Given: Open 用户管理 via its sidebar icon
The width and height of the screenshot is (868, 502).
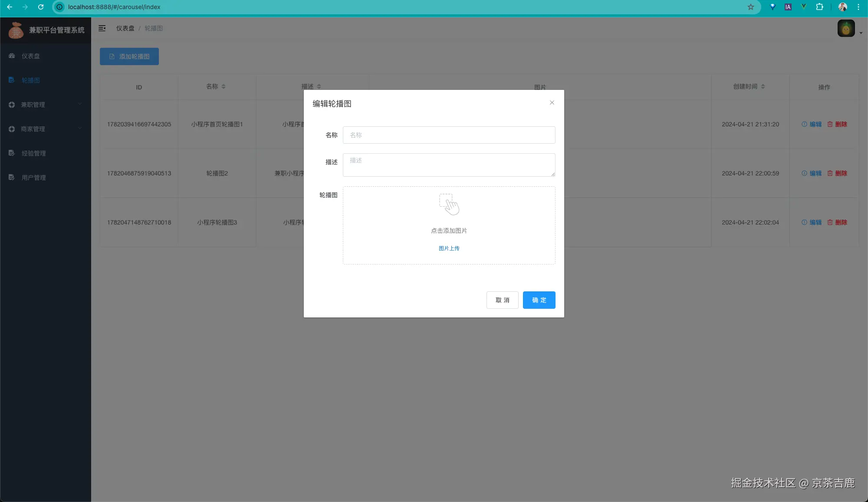Looking at the screenshot, I should 11,177.
